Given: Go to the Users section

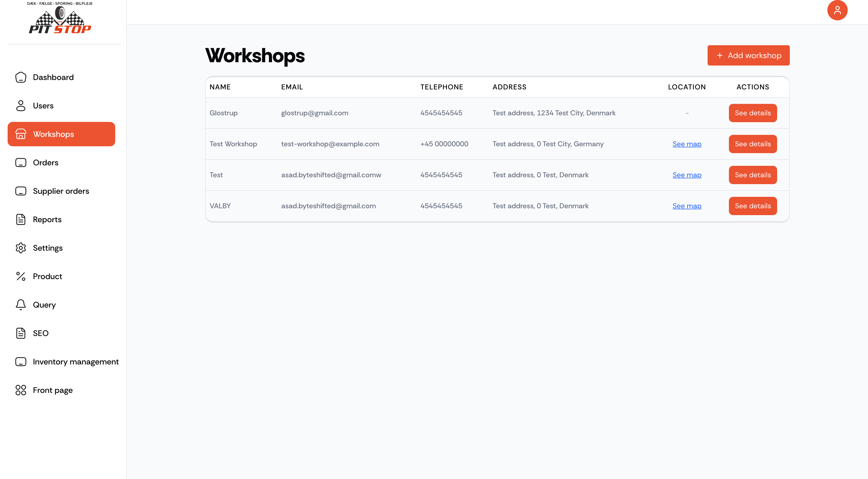Looking at the screenshot, I should click(61, 105).
